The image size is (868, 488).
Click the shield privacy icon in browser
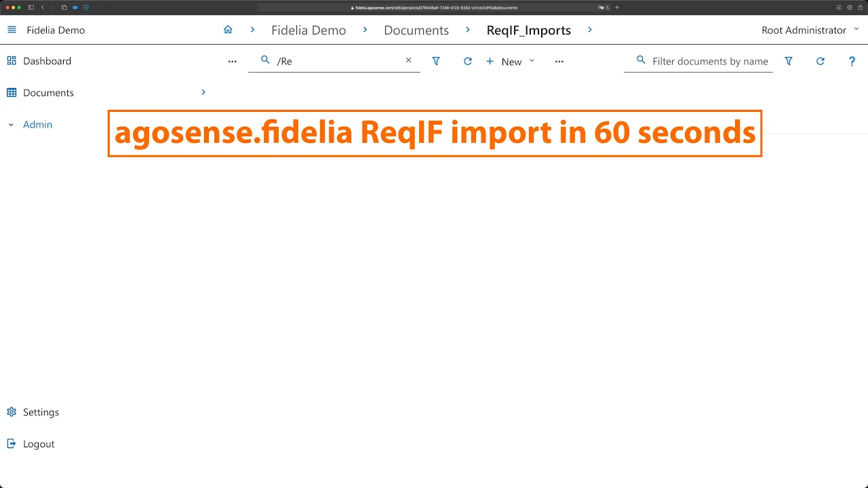85,7
